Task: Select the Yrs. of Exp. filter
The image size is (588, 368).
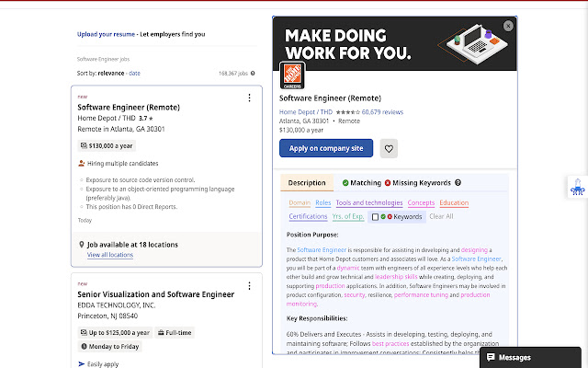Action: (x=348, y=217)
